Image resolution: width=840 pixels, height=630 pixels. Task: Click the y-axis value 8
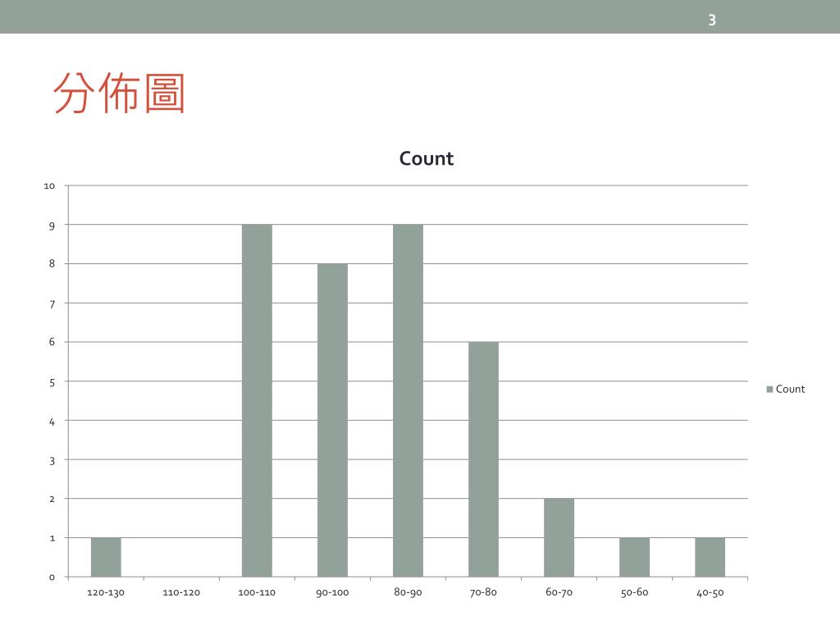[52, 263]
